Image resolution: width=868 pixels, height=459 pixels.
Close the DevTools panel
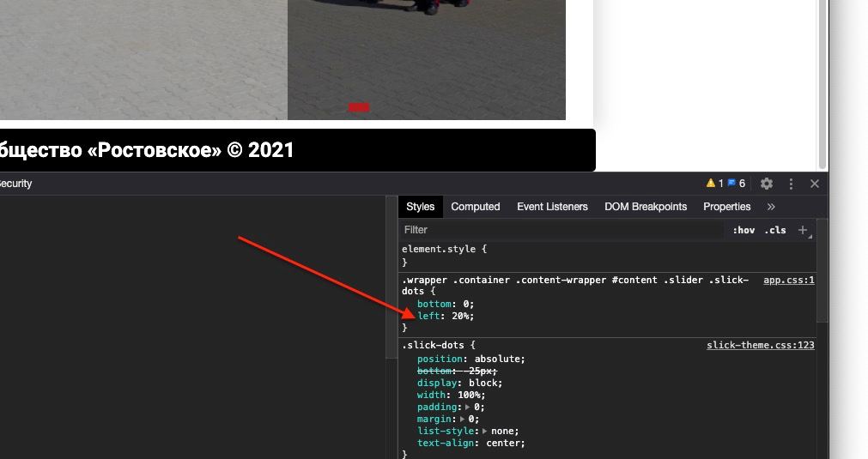coord(814,184)
